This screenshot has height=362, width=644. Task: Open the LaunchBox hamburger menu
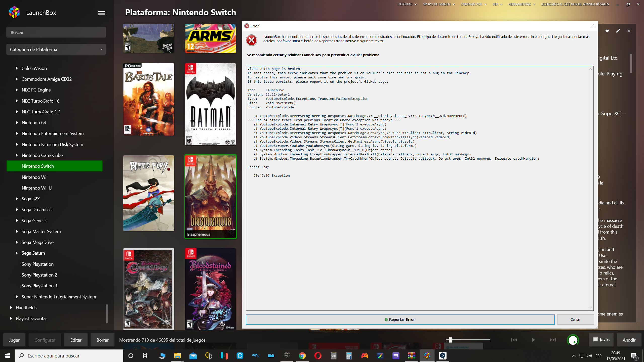[x=101, y=13]
